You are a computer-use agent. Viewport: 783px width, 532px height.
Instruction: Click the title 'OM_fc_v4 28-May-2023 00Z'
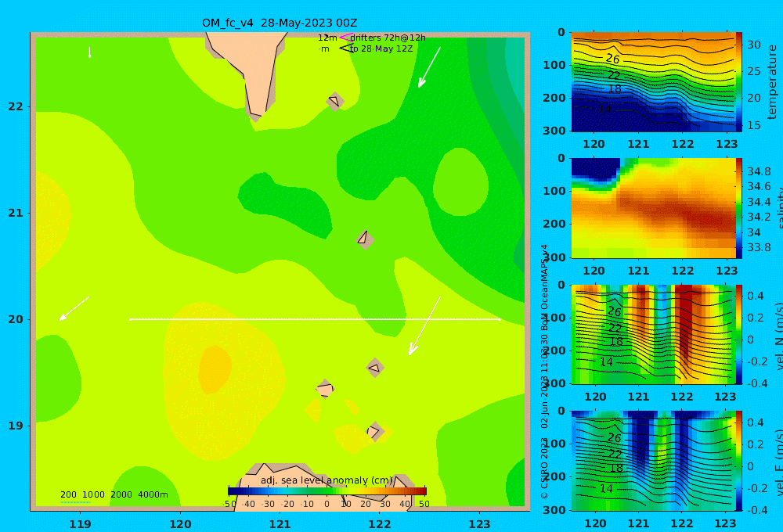click(x=280, y=23)
